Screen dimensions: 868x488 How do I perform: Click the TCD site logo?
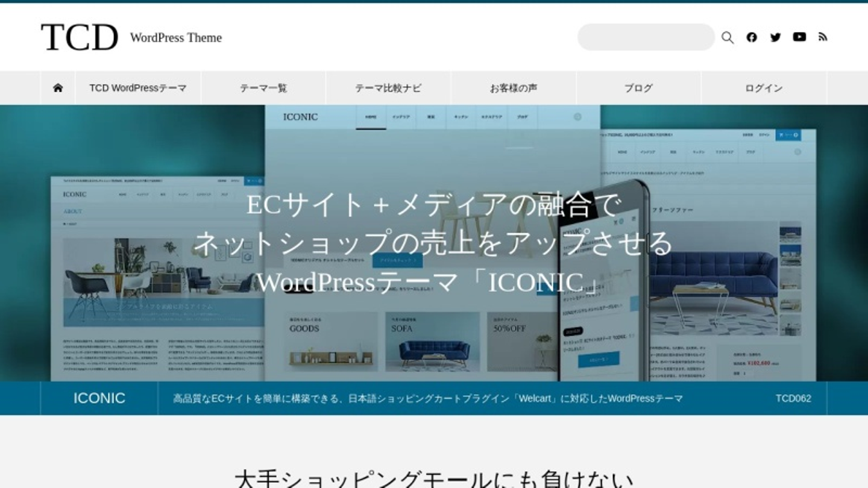pos(79,37)
